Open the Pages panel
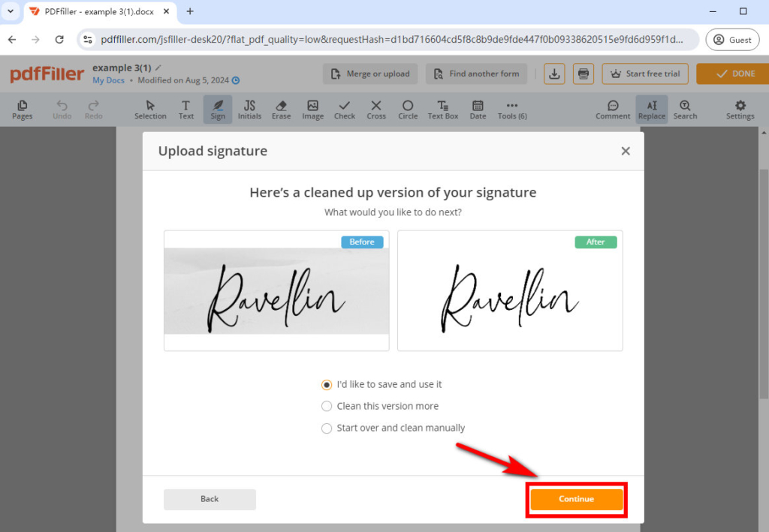The height and width of the screenshot is (532, 769). [23, 110]
